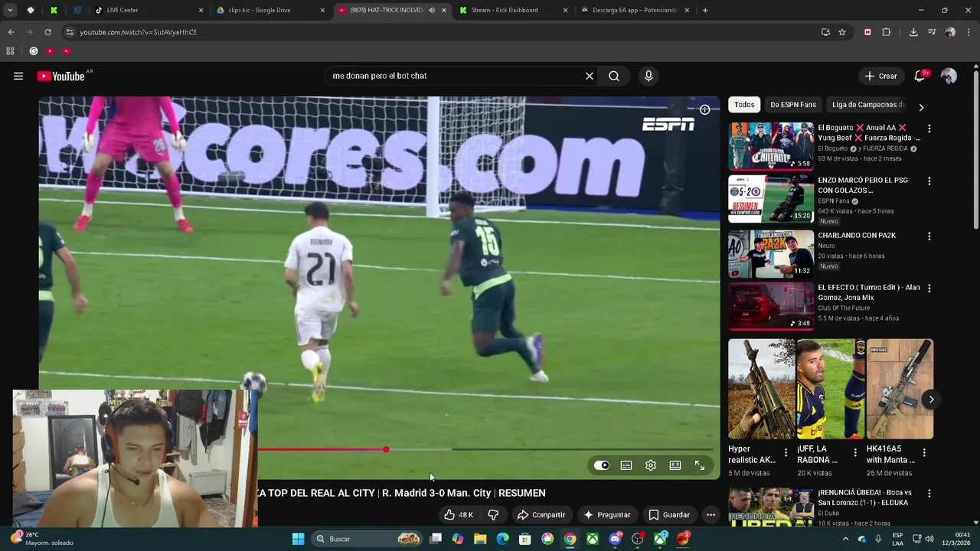Select the Todos filter chip
The width and height of the screenshot is (980, 551).
[x=744, y=105]
